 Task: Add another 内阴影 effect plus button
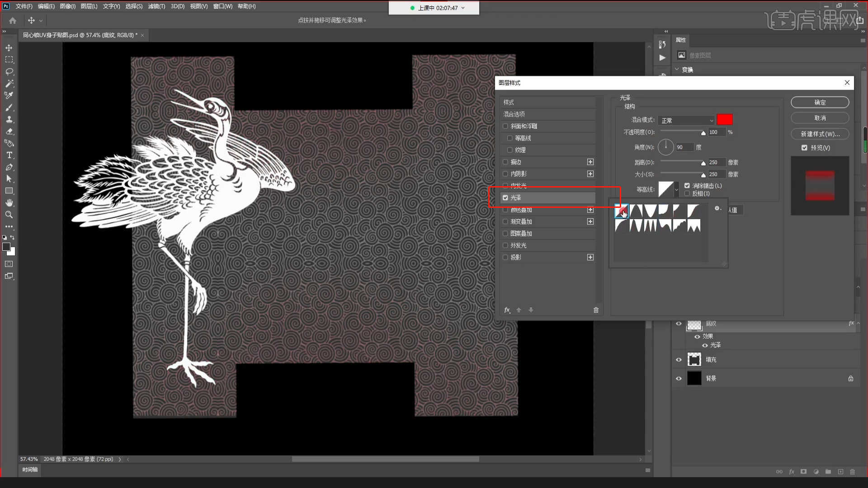[x=590, y=174]
